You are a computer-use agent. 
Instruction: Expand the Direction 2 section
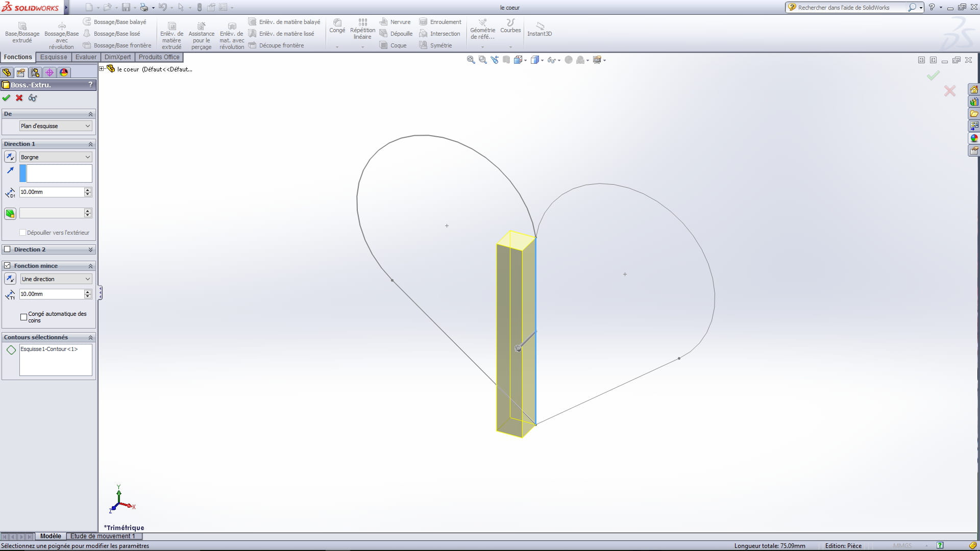coord(90,249)
